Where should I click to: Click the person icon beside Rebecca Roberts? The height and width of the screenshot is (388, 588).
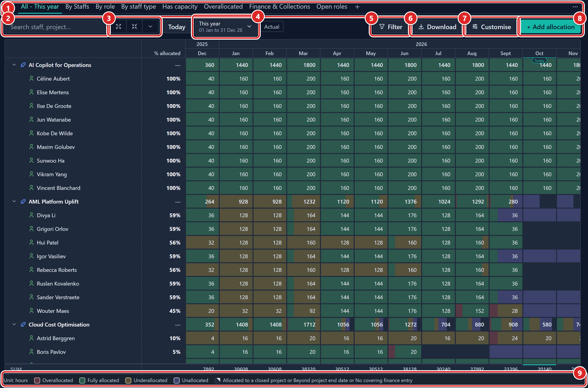coord(31,270)
